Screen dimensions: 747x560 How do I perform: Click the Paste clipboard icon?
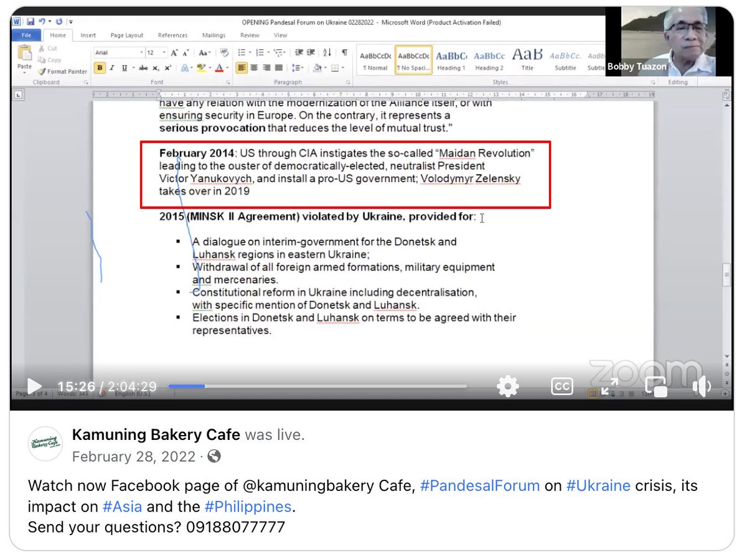pyautogui.click(x=24, y=52)
